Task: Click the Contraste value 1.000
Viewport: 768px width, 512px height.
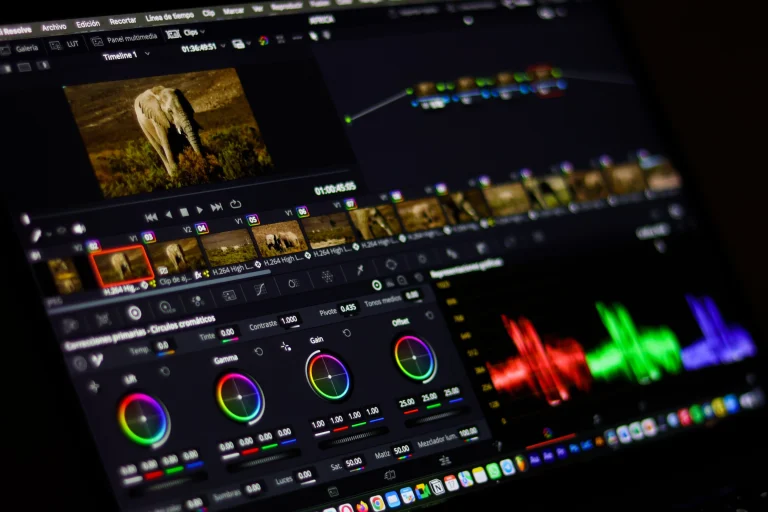Action: pos(289,320)
